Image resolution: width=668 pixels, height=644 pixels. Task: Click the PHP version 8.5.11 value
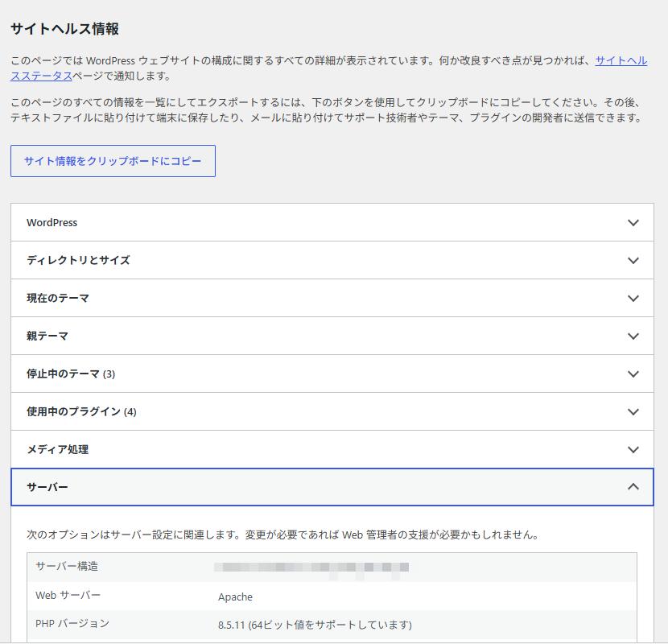(315, 625)
